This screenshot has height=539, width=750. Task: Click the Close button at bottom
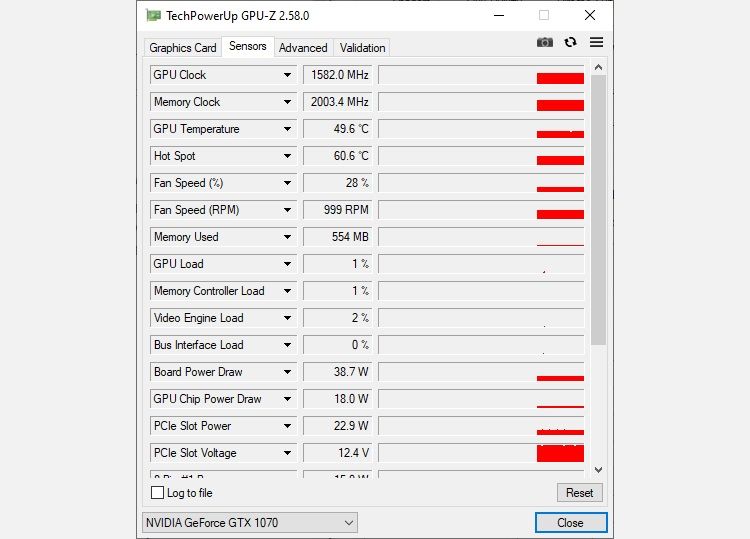tap(571, 523)
